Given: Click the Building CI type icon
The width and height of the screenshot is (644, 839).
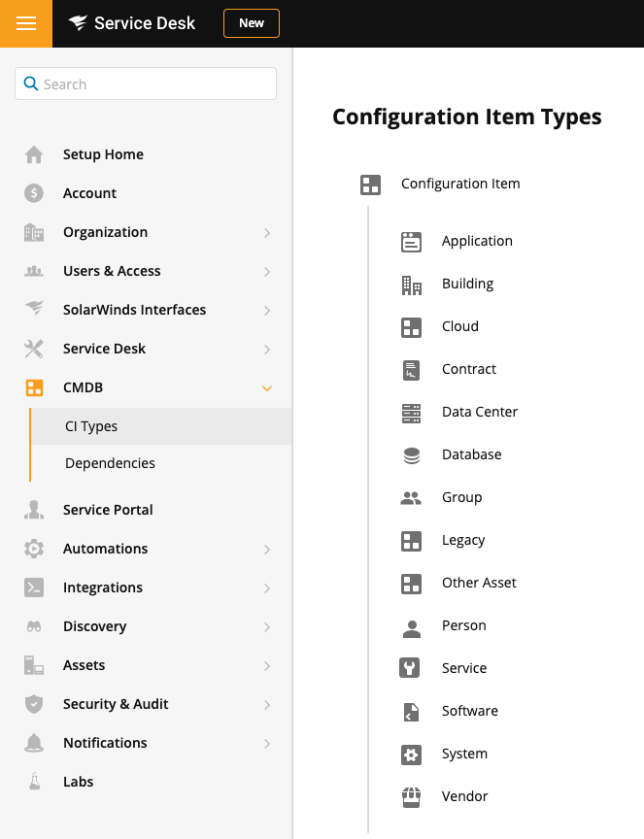Looking at the screenshot, I should [x=411, y=284].
